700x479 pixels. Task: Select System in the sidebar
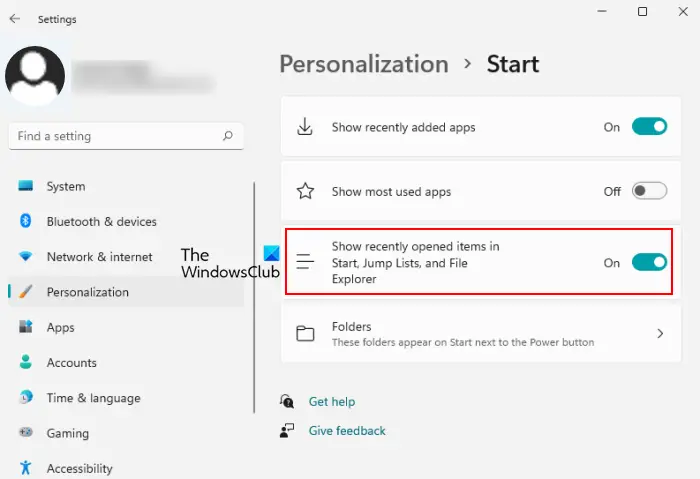tap(66, 186)
